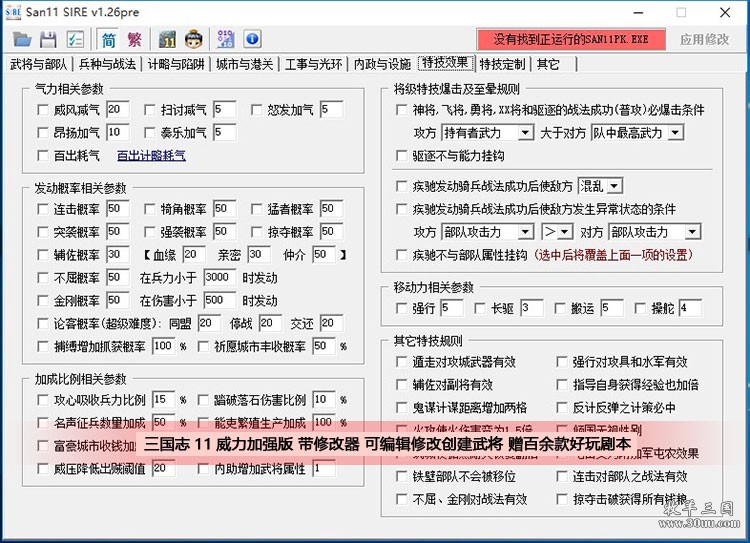The image size is (750, 543).
Task: Switch to the 武将与部队 tab
Action: (x=39, y=64)
